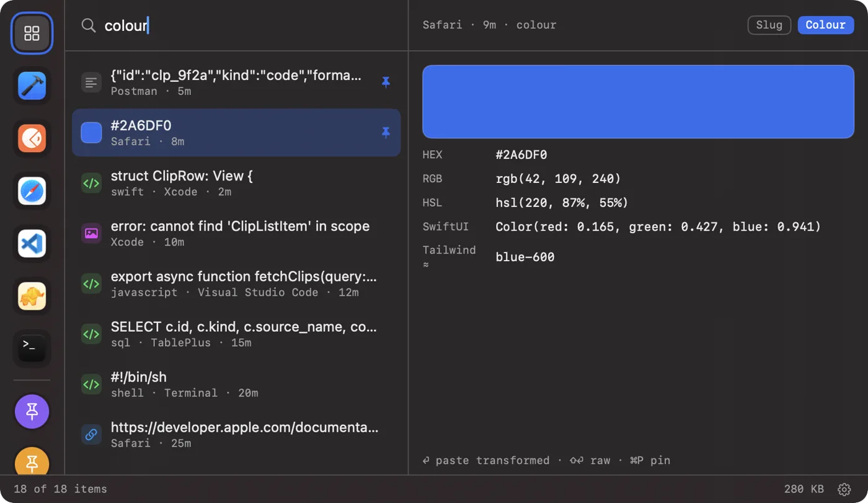Screen dimensions: 868x503
Task: Open settings via the gear icon
Action: (x=844, y=489)
